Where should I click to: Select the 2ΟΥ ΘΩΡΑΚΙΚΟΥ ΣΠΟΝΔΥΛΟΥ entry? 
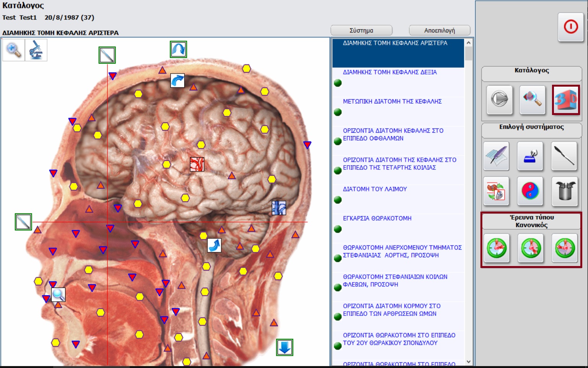tap(398, 345)
